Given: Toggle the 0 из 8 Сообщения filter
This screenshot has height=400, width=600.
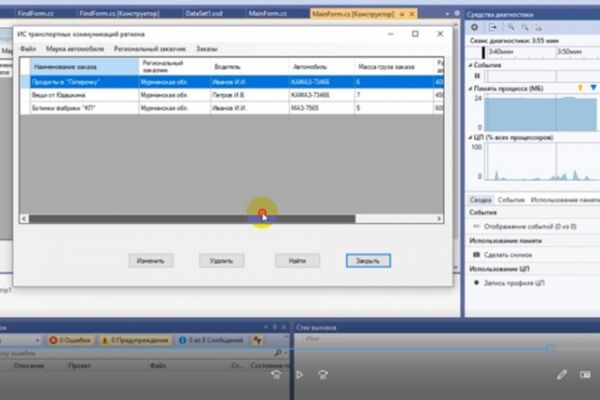Looking at the screenshot, I should (211, 340).
